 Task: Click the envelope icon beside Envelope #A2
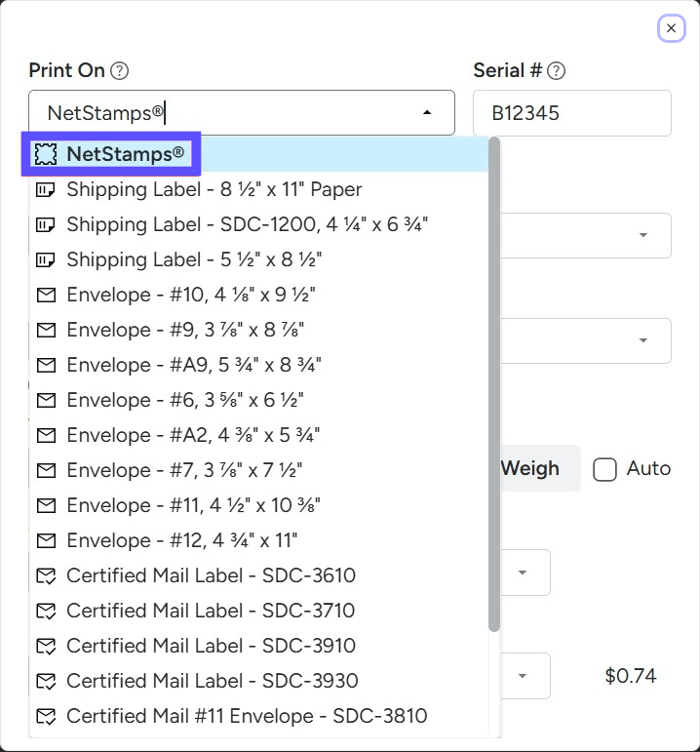coord(46,435)
